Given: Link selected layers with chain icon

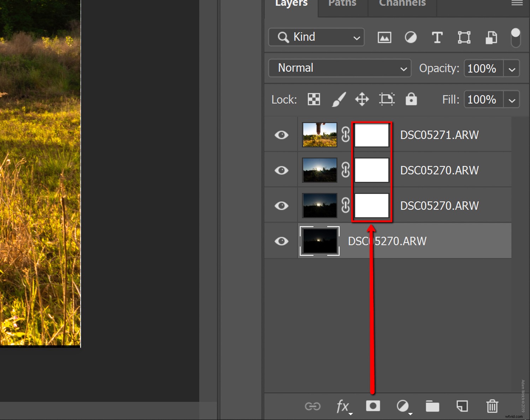Looking at the screenshot, I should click(313, 406).
